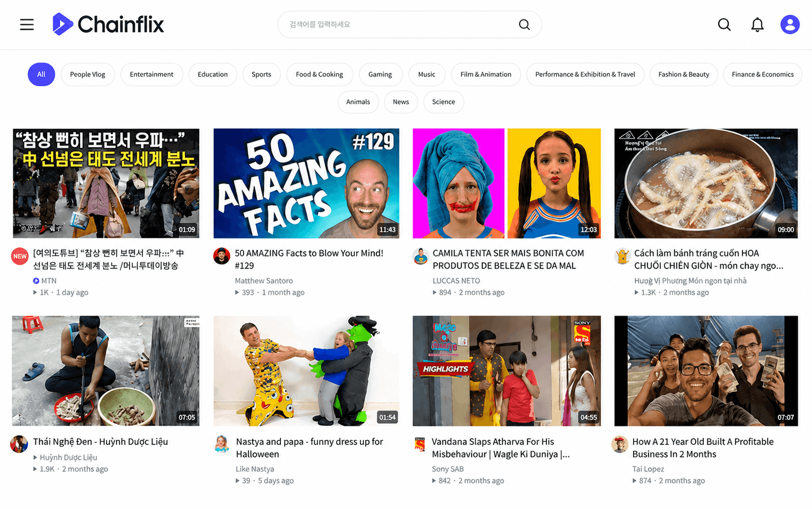Filter by Fashion & Beauty category
The width and height of the screenshot is (812, 509).
(684, 74)
